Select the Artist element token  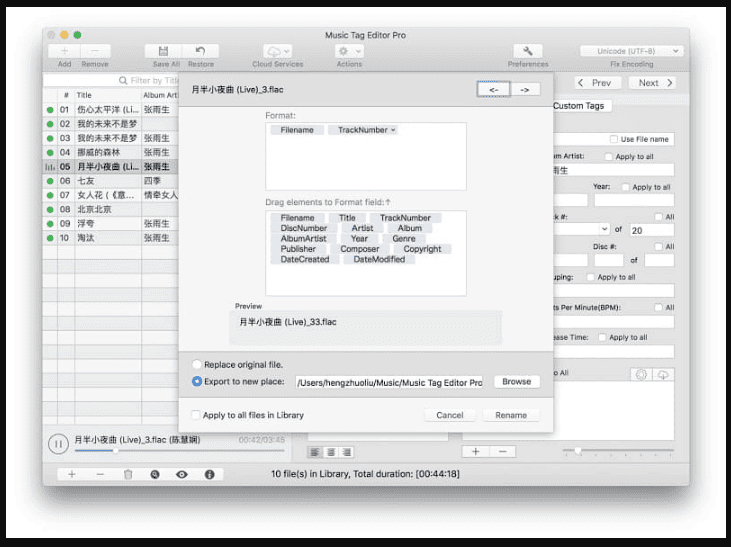click(x=362, y=228)
